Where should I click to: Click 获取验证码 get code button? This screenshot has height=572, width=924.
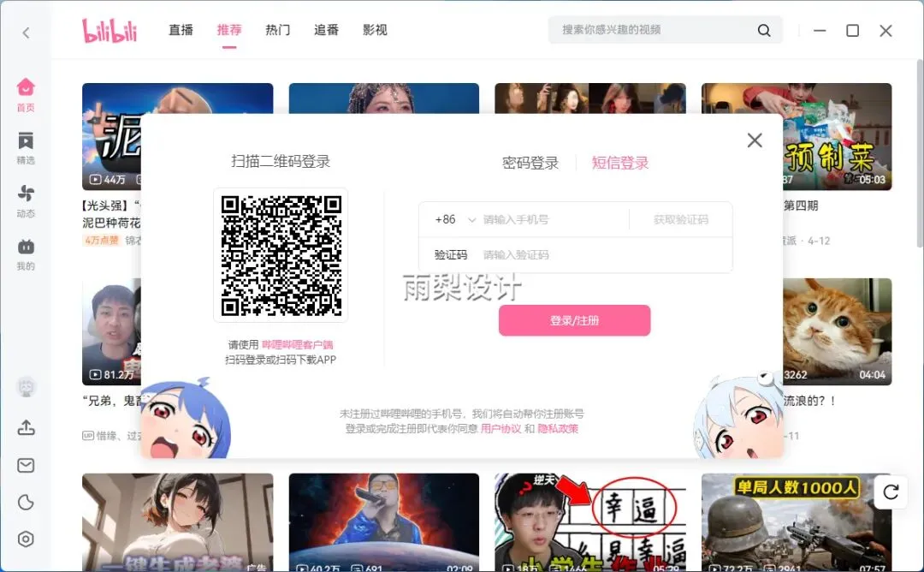[x=681, y=220]
